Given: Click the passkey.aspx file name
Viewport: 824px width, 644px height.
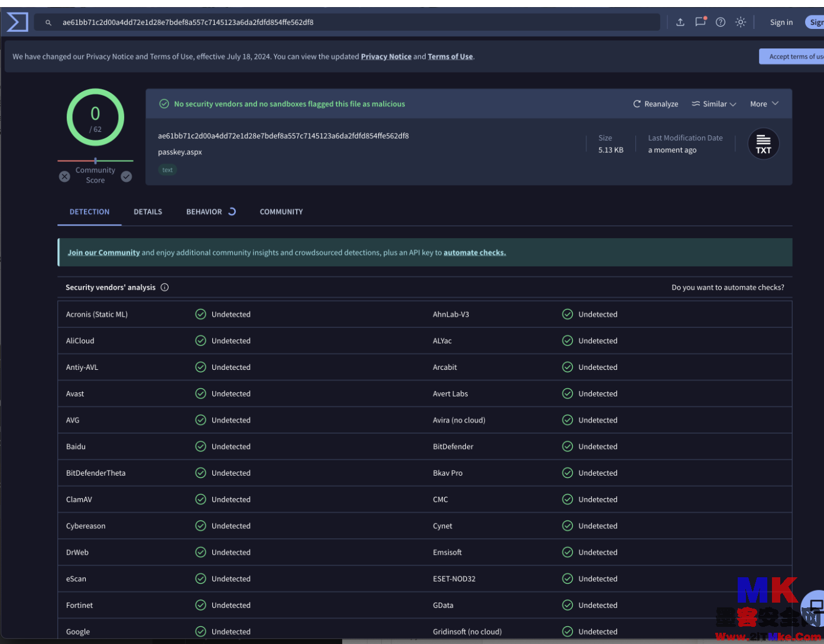Looking at the screenshot, I should pos(180,152).
